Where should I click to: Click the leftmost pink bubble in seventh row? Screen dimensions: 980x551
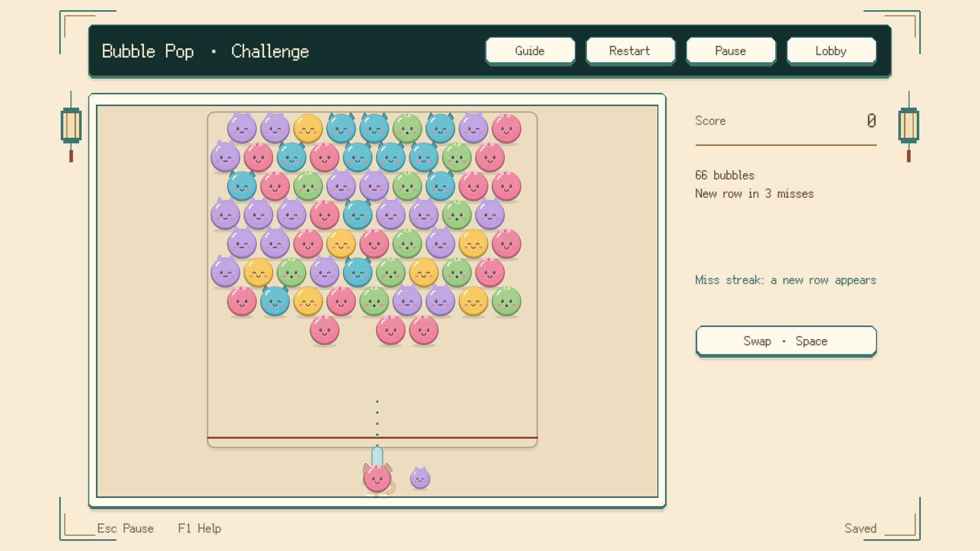coord(242,301)
